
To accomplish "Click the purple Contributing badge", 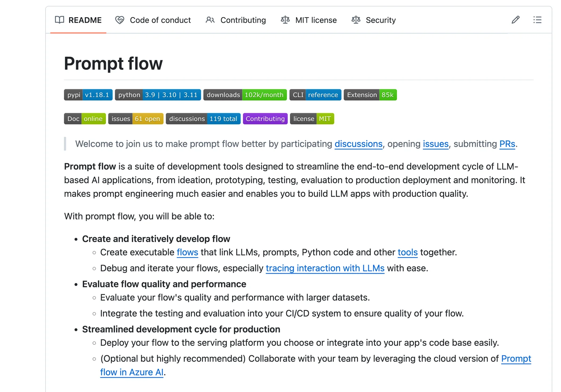I will 265,119.
